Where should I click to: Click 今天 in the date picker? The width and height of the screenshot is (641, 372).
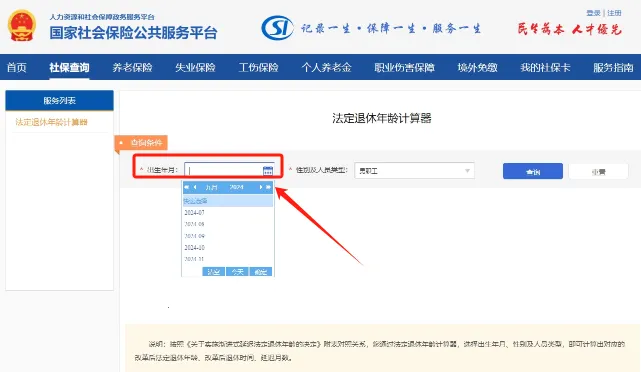[238, 272]
